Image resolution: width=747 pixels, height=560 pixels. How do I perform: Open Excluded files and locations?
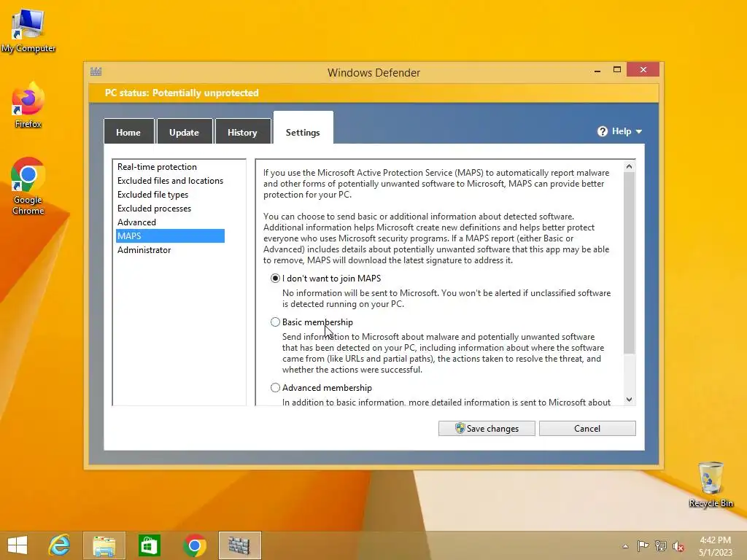(170, 181)
